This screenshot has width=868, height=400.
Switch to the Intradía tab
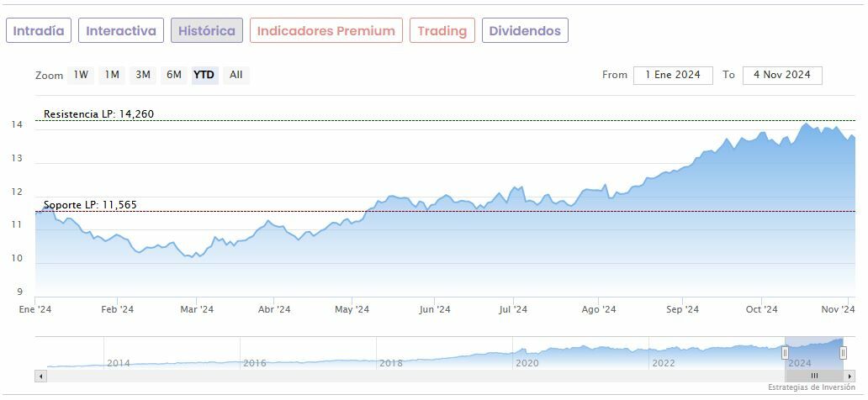pyautogui.click(x=39, y=31)
